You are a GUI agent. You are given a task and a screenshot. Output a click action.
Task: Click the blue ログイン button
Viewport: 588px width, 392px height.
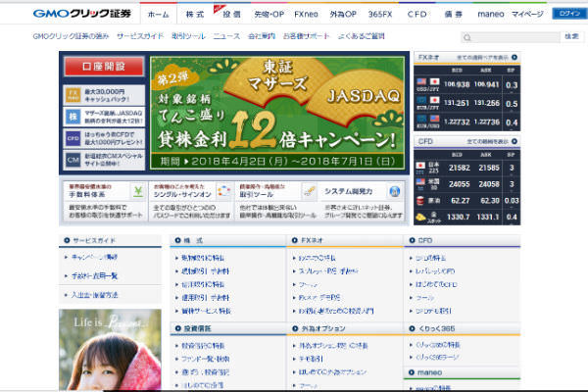569,14
